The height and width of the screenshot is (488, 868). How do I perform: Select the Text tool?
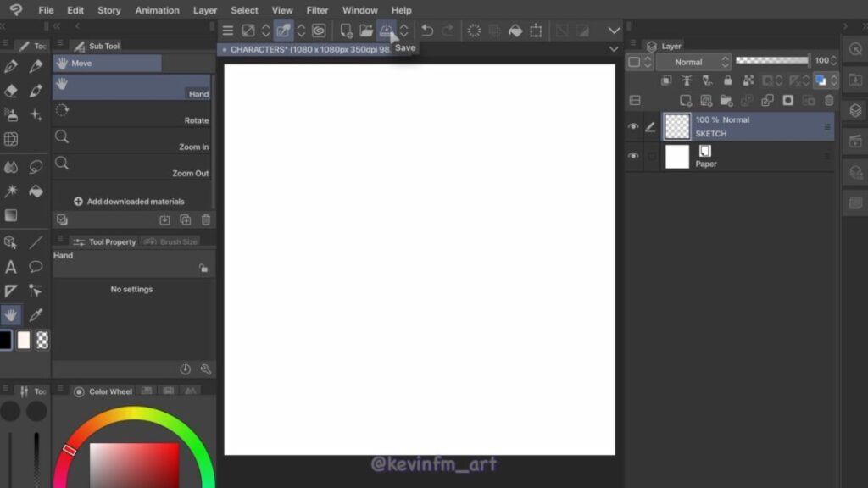point(11,267)
